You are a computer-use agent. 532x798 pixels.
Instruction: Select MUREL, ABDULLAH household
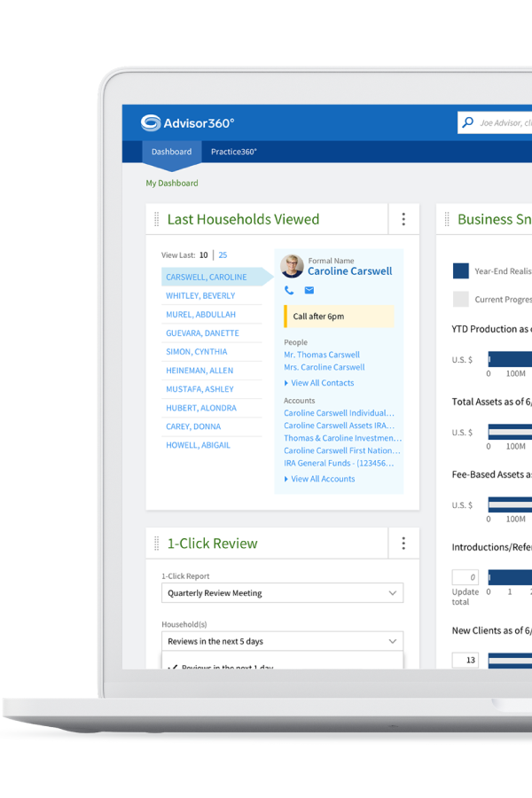coord(212,315)
